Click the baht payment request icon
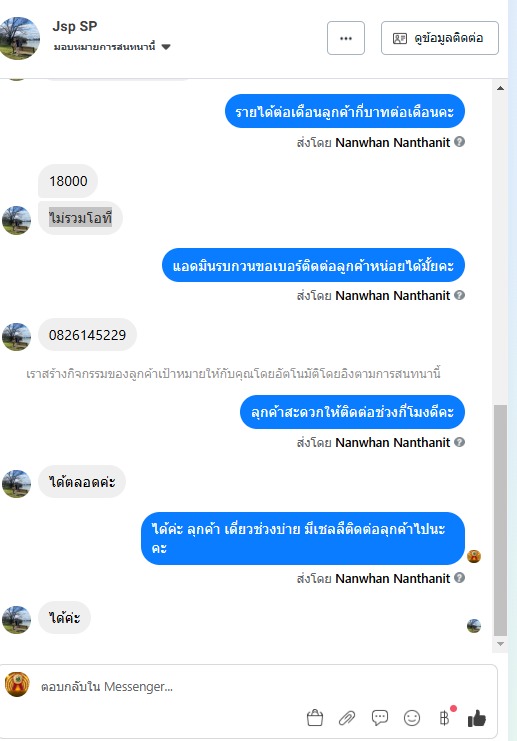 click(444, 718)
